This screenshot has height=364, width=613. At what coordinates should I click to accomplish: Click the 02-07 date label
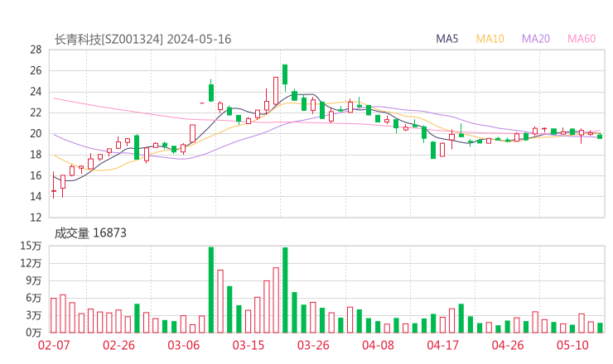pyautogui.click(x=54, y=345)
